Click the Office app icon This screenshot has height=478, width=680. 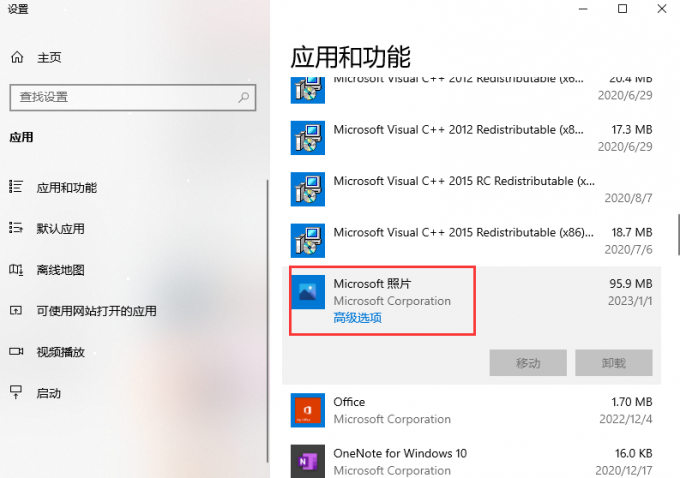[x=307, y=410]
